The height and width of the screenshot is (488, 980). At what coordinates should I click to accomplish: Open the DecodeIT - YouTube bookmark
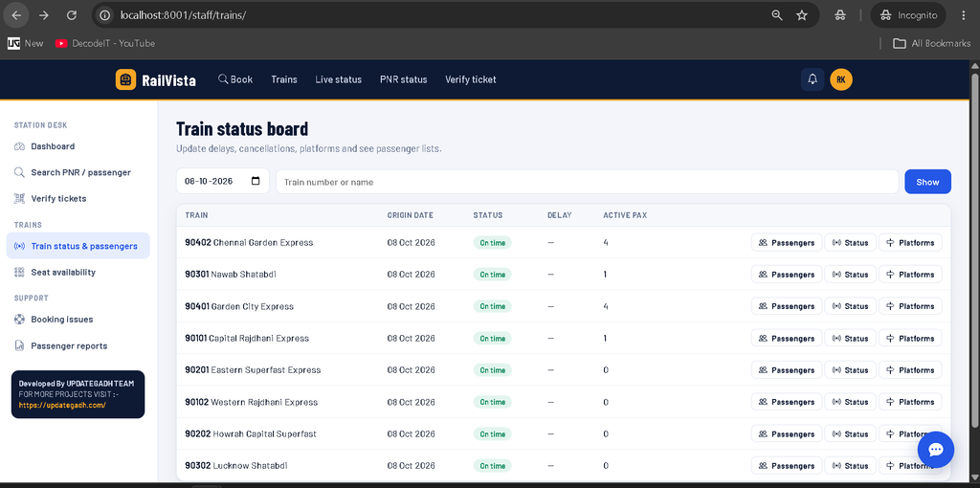click(x=105, y=43)
